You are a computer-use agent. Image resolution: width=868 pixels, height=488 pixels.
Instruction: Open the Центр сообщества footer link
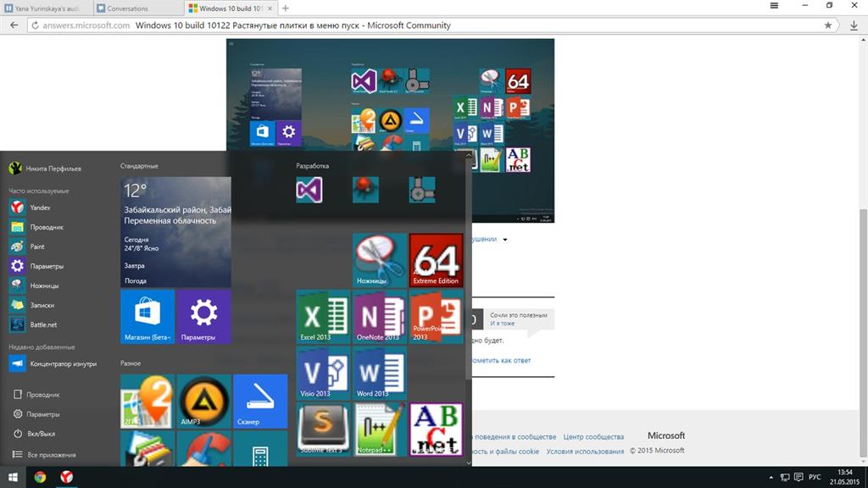[593, 436]
